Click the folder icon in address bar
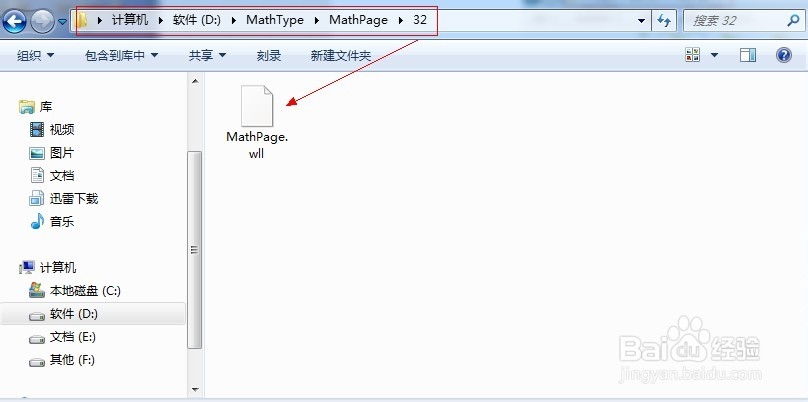Screen dimensions: 808x402 click(81, 21)
